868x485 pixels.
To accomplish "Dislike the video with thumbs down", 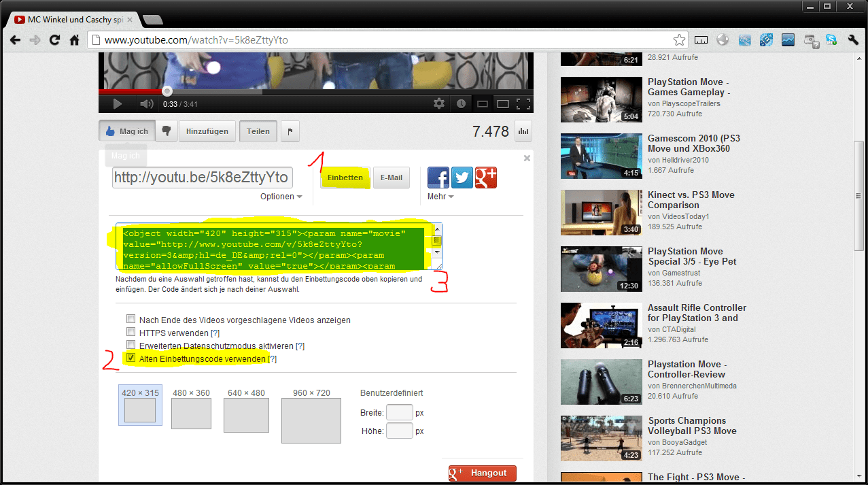I will tap(166, 131).
